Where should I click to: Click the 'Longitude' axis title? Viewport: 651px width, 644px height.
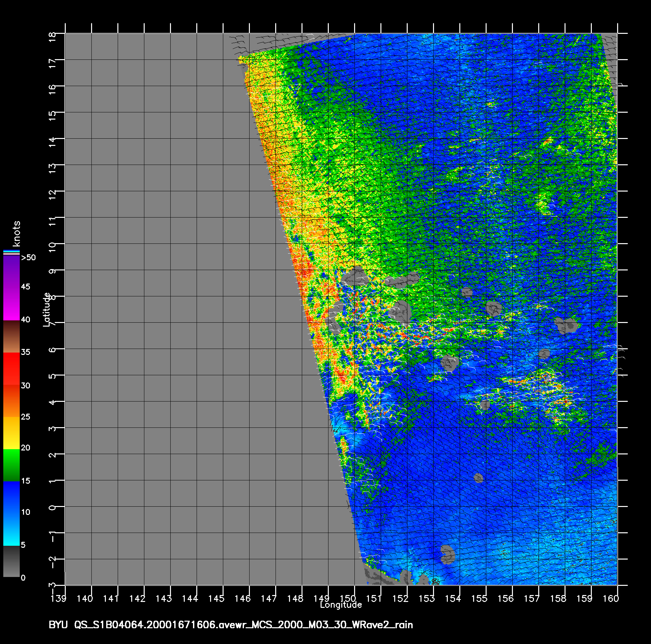(341, 605)
